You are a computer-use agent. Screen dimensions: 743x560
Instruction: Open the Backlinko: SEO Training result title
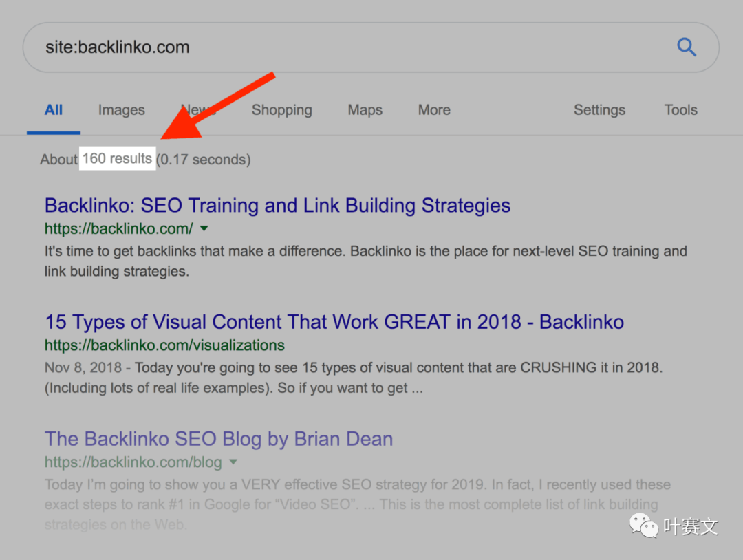pos(277,206)
